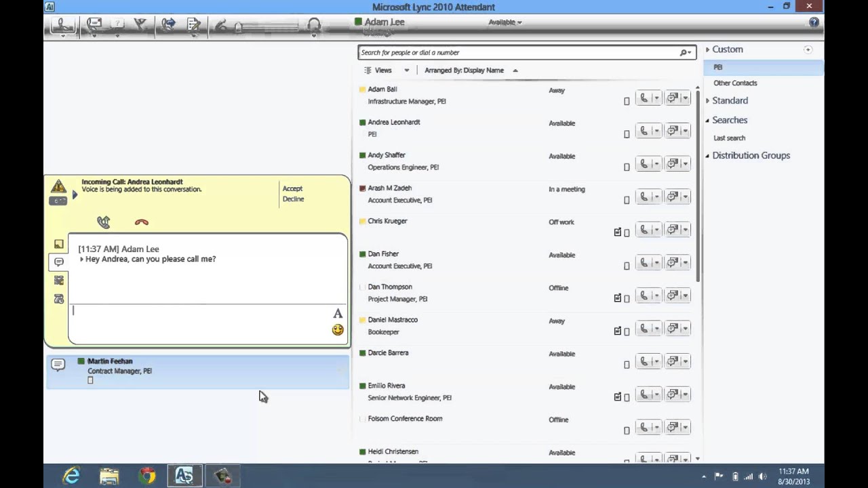This screenshot has width=868, height=488.
Task: Open the emoticon smiley picker
Action: [x=338, y=330]
